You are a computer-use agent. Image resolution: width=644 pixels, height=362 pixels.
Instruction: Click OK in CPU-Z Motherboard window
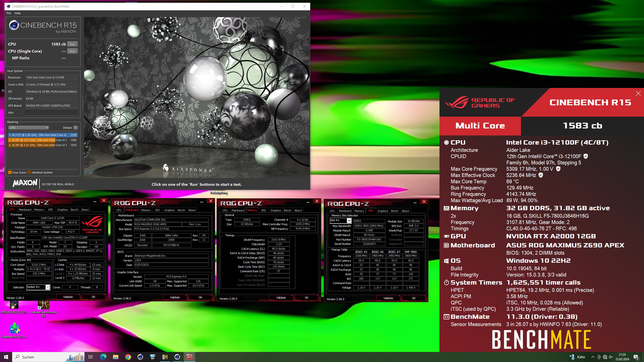pyautogui.click(x=200, y=297)
